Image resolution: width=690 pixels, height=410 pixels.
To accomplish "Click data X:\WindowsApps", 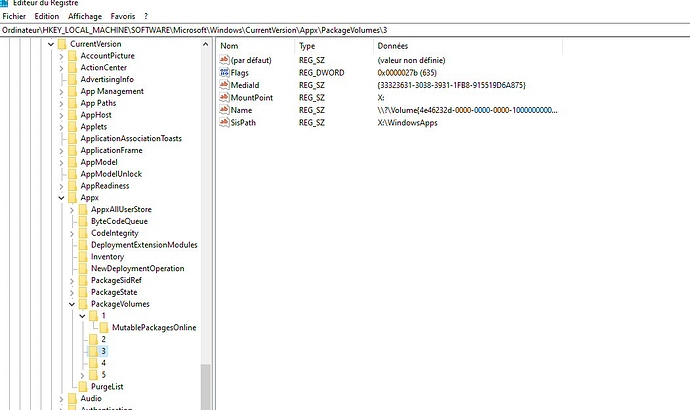I will pyautogui.click(x=407, y=123).
